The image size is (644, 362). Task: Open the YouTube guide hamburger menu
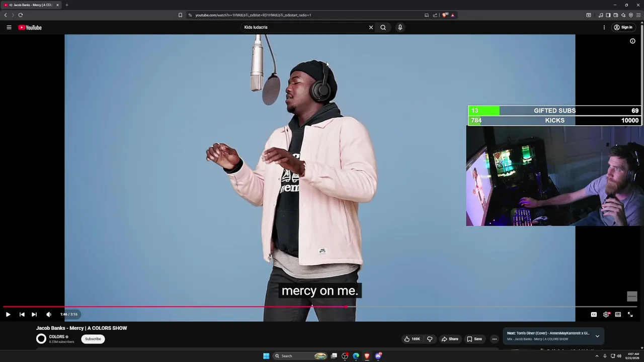(x=9, y=28)
